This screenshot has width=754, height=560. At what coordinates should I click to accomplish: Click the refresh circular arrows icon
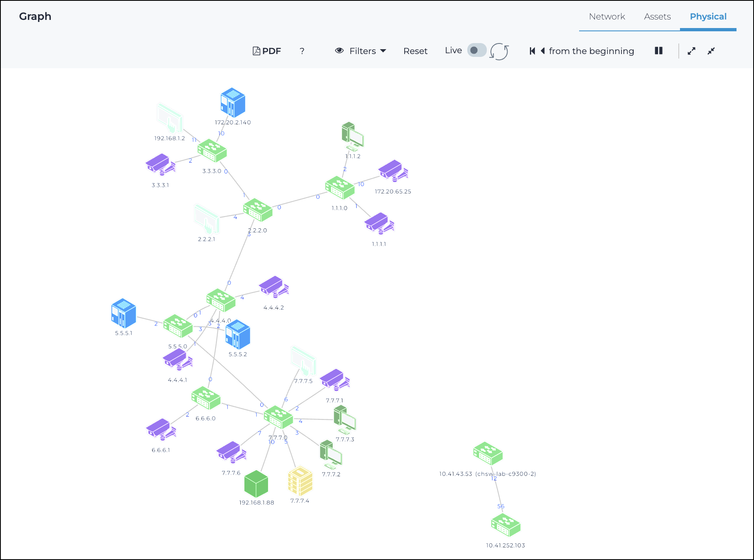499,52
